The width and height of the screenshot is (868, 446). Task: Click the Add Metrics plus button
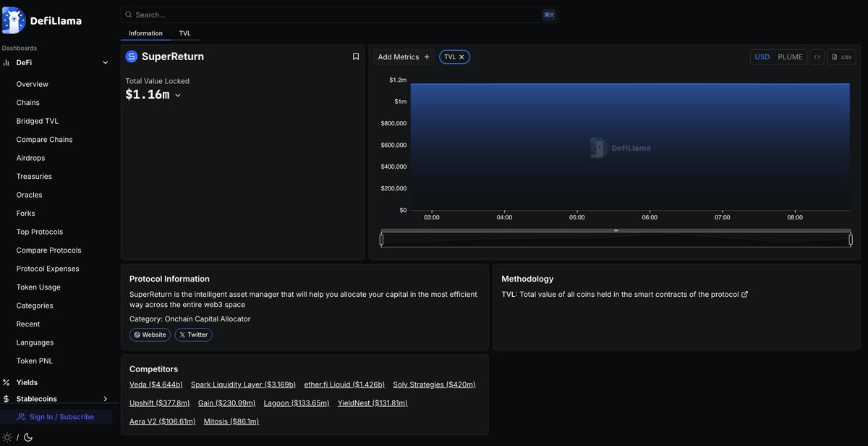[x=427, y=56]
